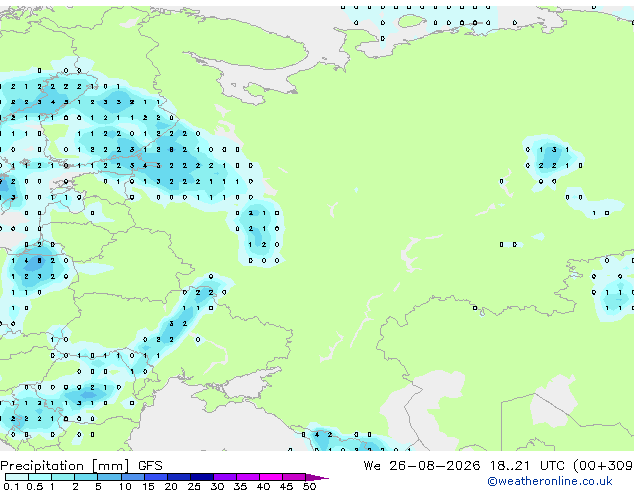Open the weatheronline.co.uk copyright link
Viewport: 634px width, 490px height.
pos(550,481)
